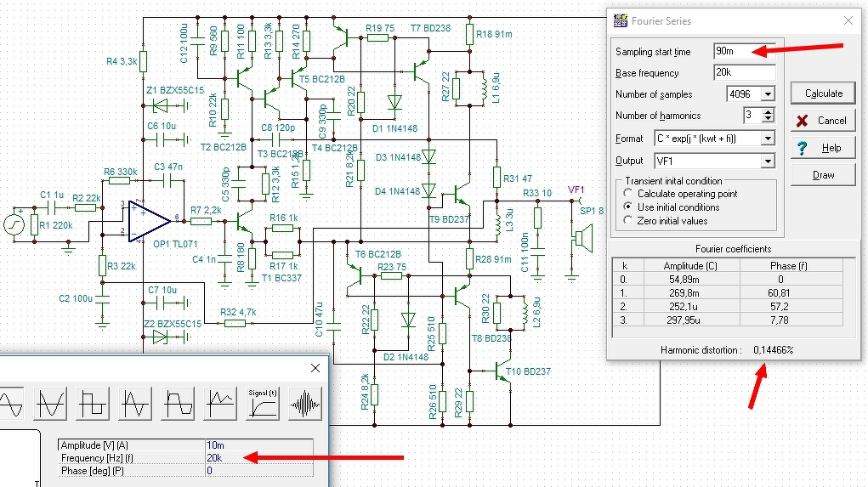This screenshot has height=487, width=868.
Task: Click the Draw button
Action: click(823, 175)
